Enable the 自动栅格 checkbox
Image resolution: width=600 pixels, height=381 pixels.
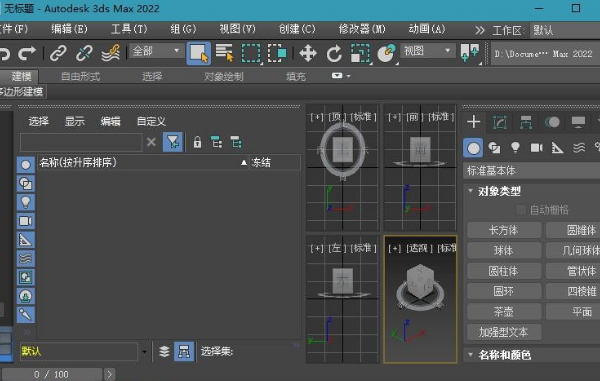pyautogui.click(x=521, y=210)
